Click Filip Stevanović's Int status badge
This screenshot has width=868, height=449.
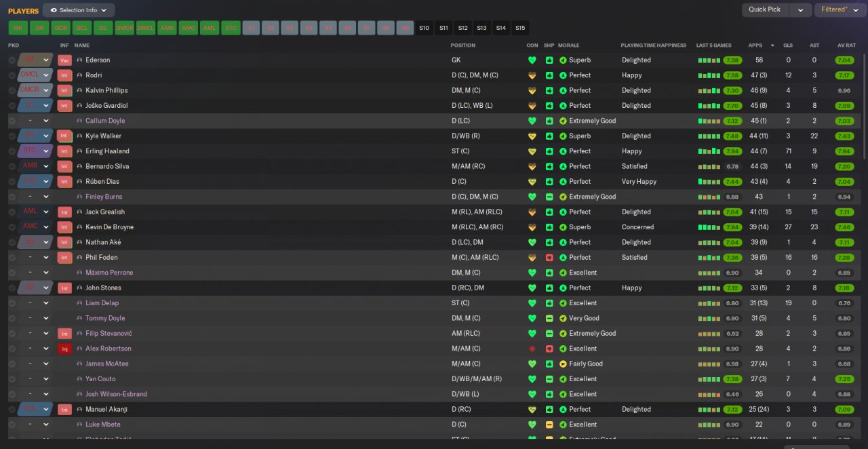(65, 334)
